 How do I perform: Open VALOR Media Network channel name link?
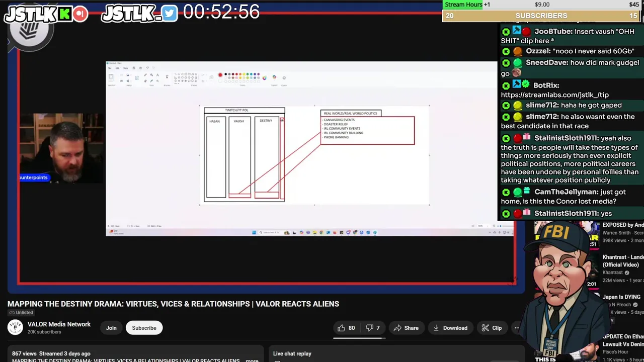click(x=59, y=324)
